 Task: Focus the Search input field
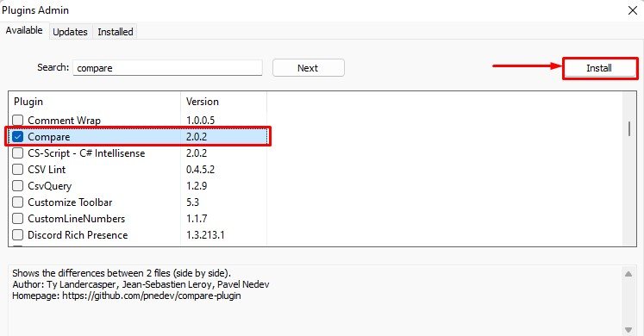(x=167, y=68)
